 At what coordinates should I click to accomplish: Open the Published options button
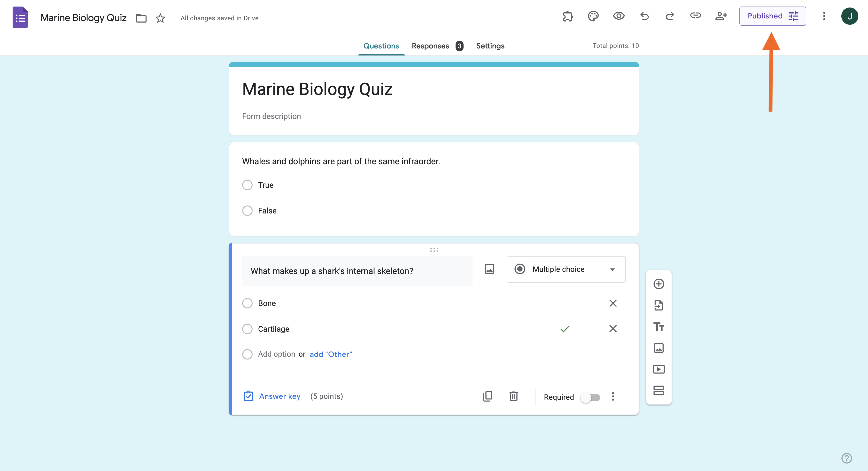(772, 16)
